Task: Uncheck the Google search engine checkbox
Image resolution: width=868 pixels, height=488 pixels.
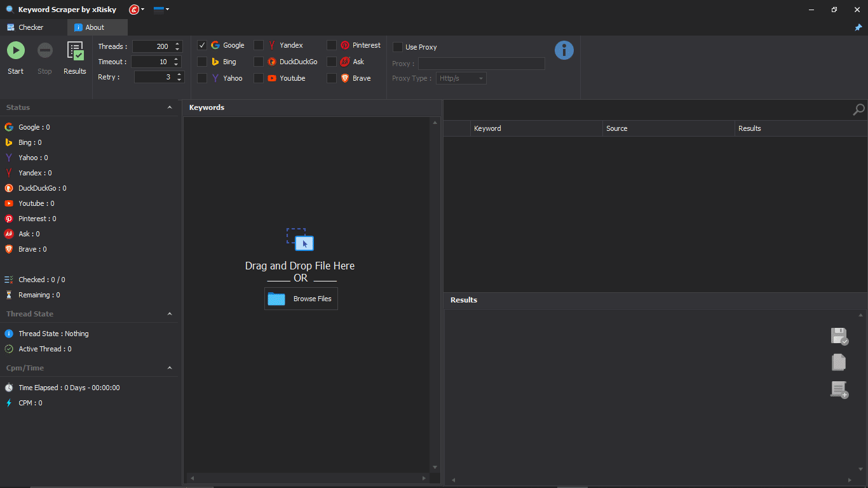Action: pos(202,45)
